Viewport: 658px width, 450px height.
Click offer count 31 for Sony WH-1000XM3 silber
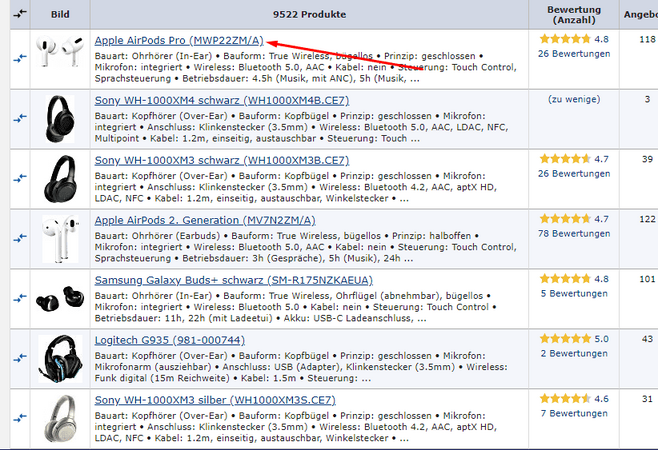tap(647, 399)
